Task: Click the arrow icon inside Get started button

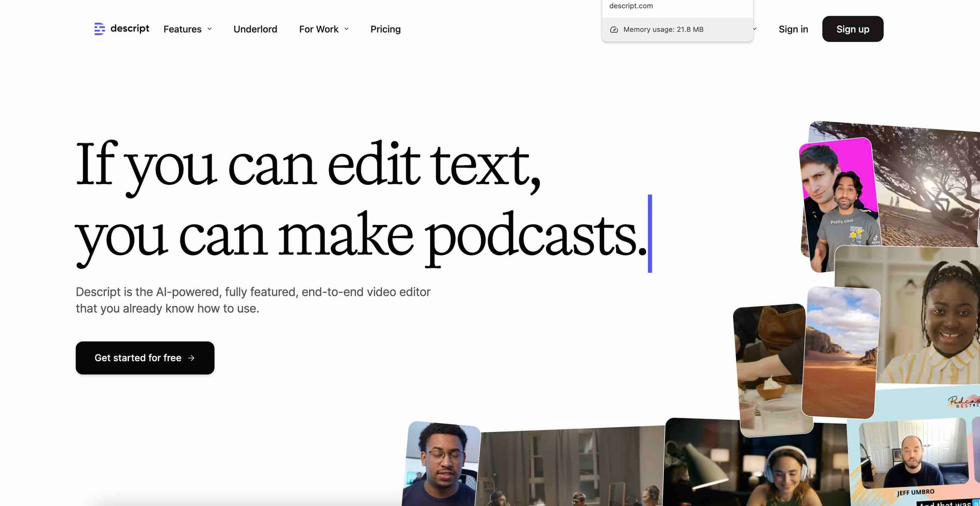Action: [x=192, y=358]
